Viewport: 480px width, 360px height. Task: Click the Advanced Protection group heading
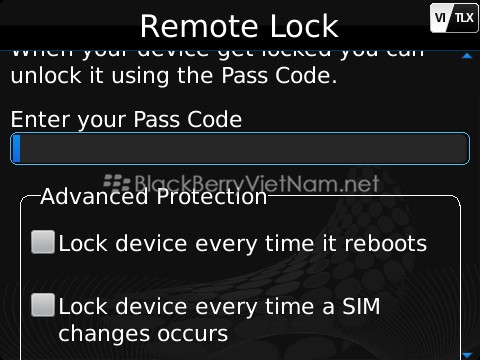click(x=154, y=197)
